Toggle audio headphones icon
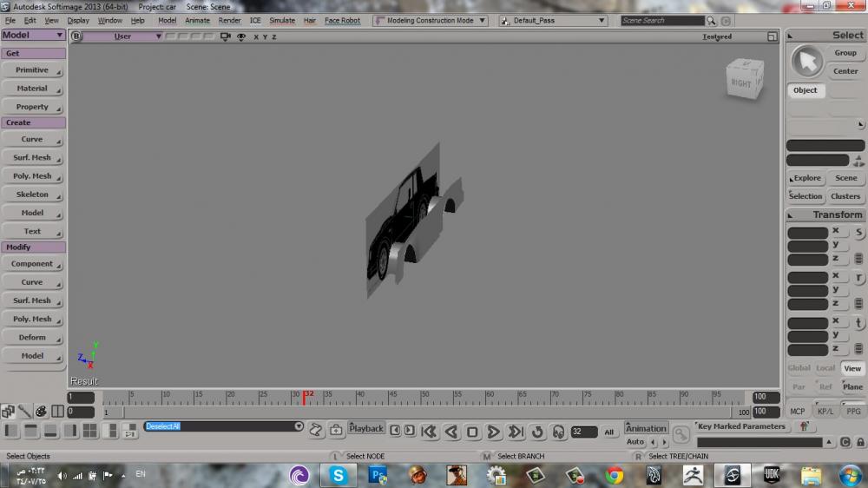 [x=558, y=432]
